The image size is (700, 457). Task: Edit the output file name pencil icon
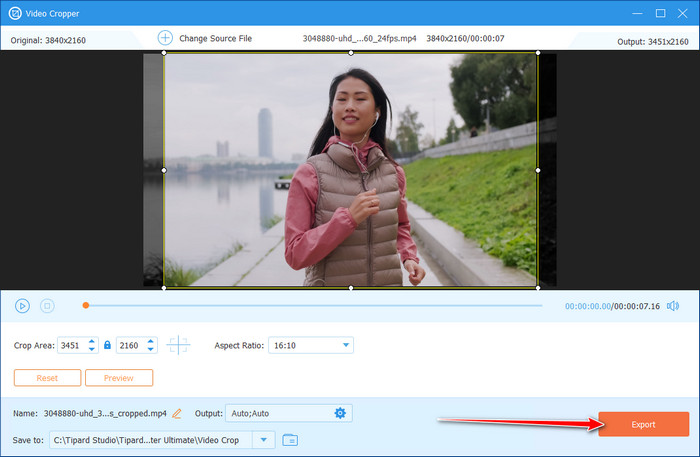coord(177,414)
